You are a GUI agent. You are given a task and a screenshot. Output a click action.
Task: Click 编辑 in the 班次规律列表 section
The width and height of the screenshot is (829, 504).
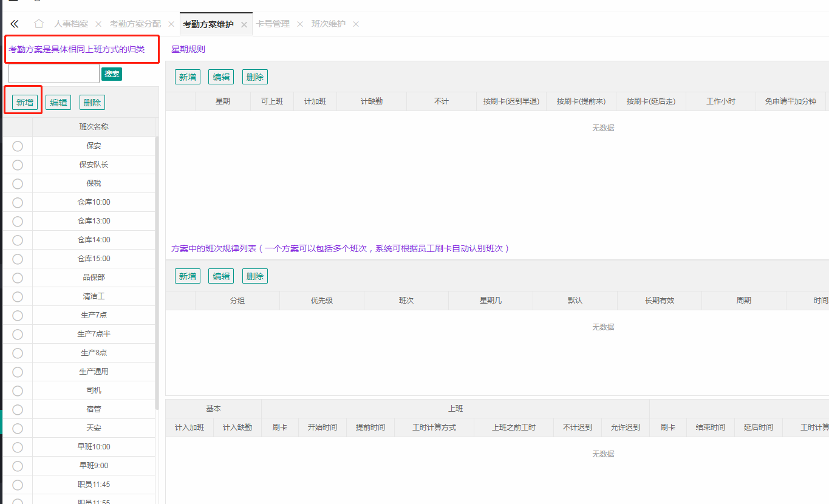(221, 276)
